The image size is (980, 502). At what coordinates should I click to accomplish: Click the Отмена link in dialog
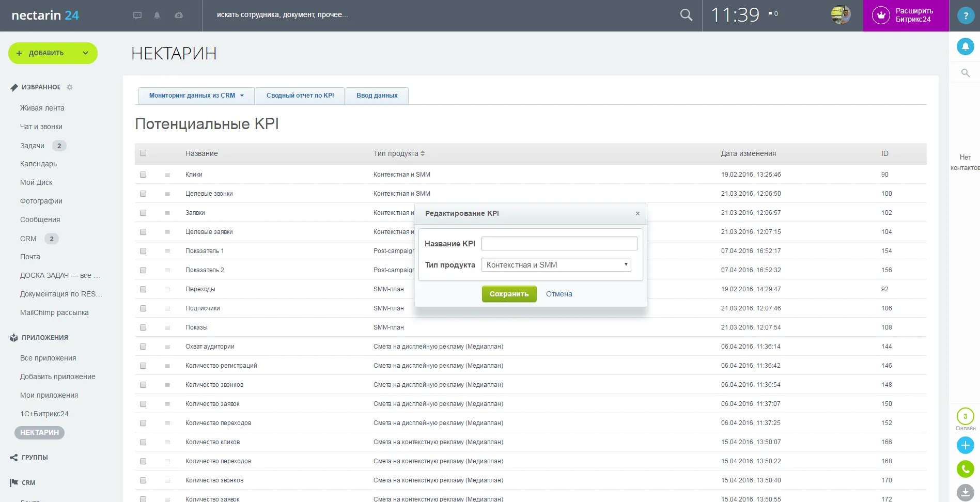[x=559, y=294]
